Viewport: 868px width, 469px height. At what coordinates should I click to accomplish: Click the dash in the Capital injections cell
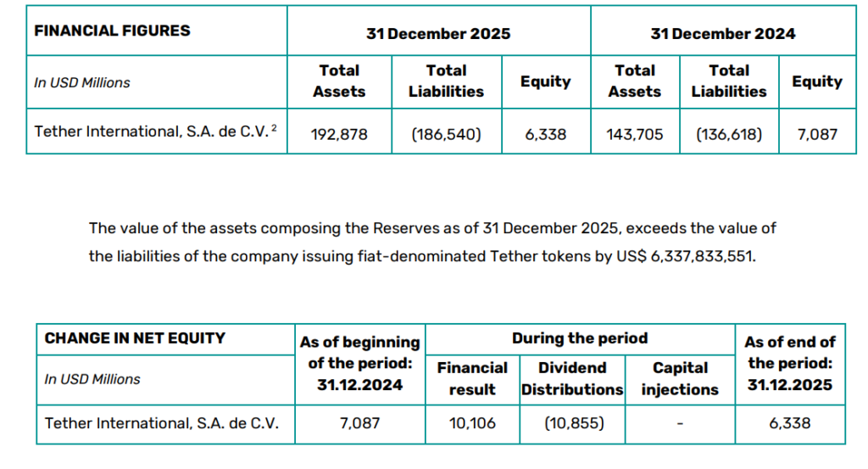pyautogui.click(x=680, y=422)
